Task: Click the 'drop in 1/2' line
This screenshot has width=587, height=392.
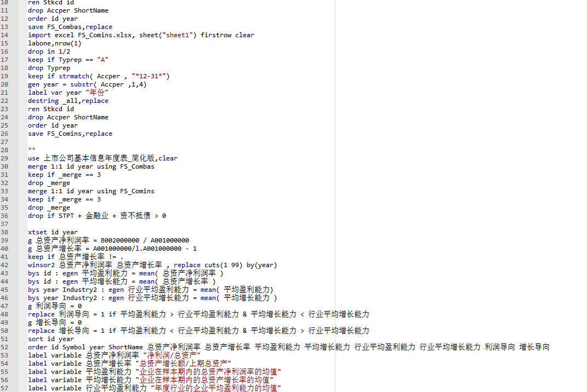Action: (x=49, y=51)
